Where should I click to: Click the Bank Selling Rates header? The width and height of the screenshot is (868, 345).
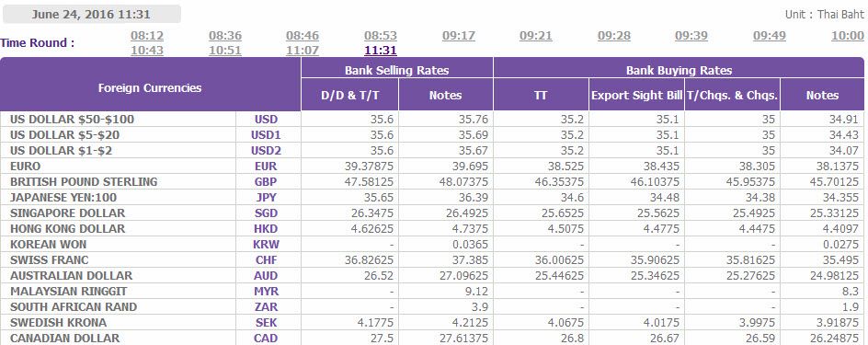click(397, 70)
